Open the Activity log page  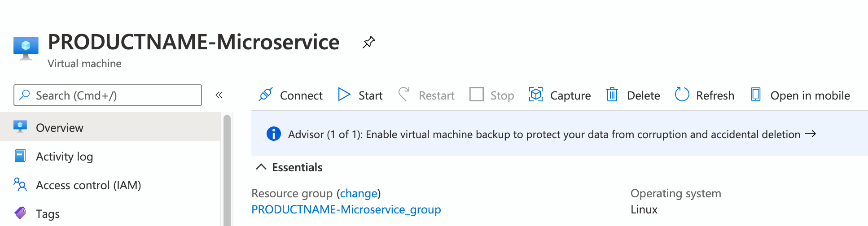click(x=64, y=156)
